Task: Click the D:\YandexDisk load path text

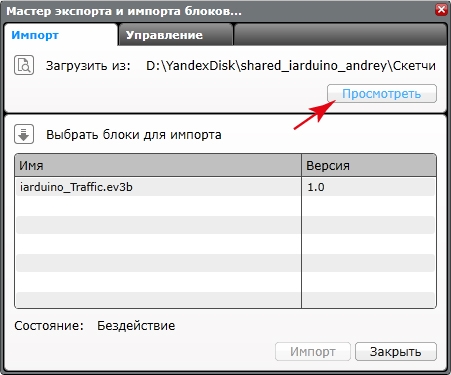Action: click(x=291, y=66)
